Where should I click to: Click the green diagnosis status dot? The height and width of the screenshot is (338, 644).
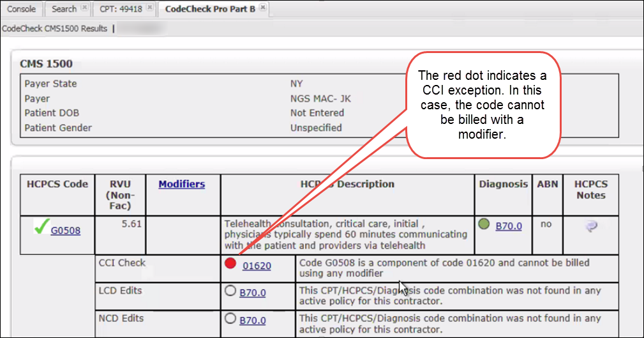coord(484,225)
